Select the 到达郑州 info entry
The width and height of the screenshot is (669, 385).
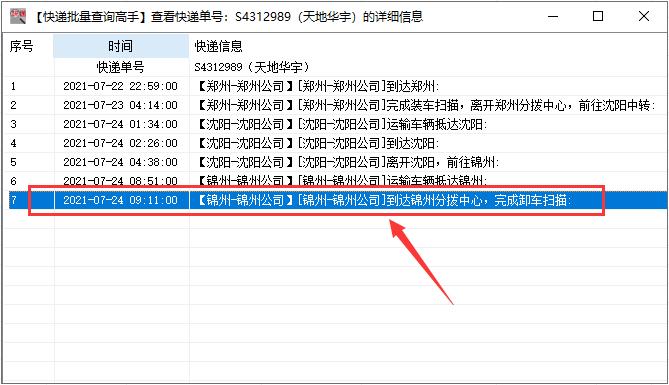[319, 86]
